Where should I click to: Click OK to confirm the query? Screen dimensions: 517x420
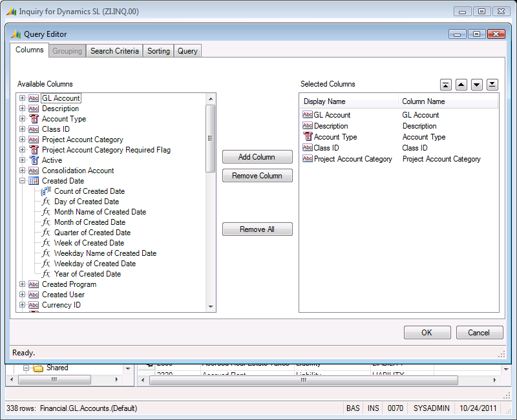tap(427, 333)
